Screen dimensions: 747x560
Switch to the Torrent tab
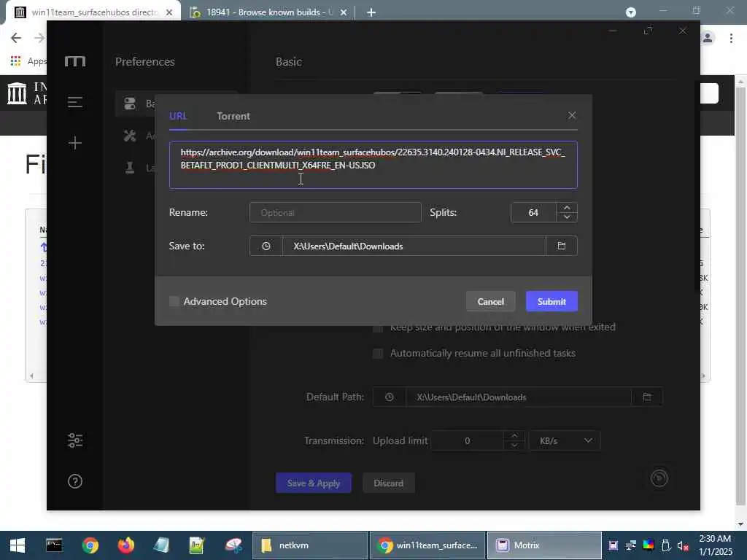(x=233, y=116)
